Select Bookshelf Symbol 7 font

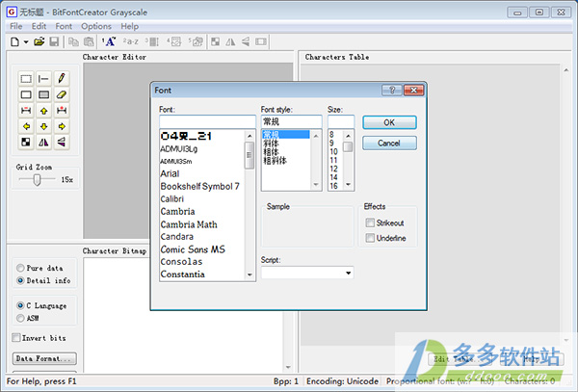(199, 187)
